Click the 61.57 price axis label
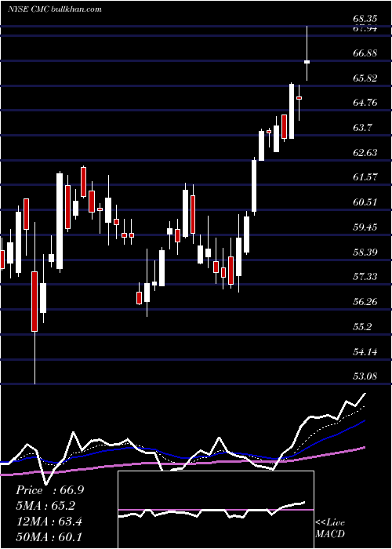 tap(365, 177)
